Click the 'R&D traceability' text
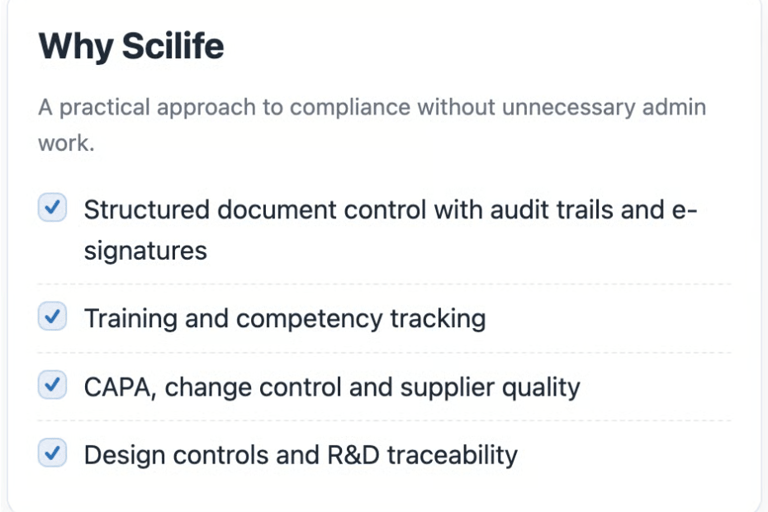 pos(422,455)
